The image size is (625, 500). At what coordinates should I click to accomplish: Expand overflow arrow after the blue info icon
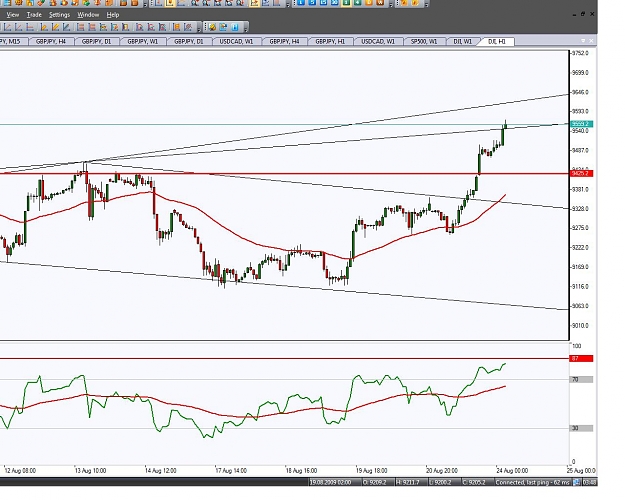coord(246,29)
